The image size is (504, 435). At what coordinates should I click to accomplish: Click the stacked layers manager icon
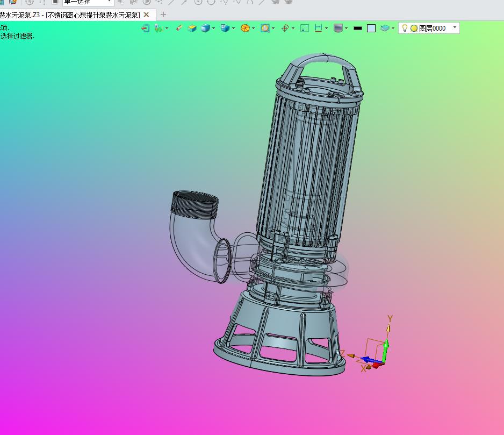click(x=385, y=28)
